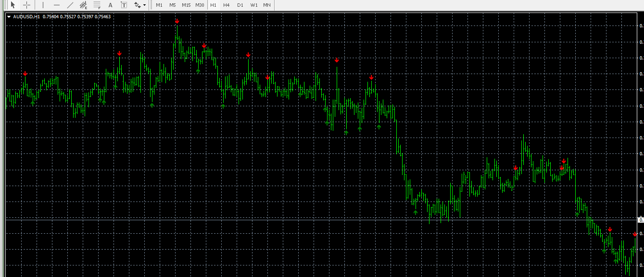Switch chart to D1 daily timeframe
Viewport: 644px width, 277px height.
240,5
